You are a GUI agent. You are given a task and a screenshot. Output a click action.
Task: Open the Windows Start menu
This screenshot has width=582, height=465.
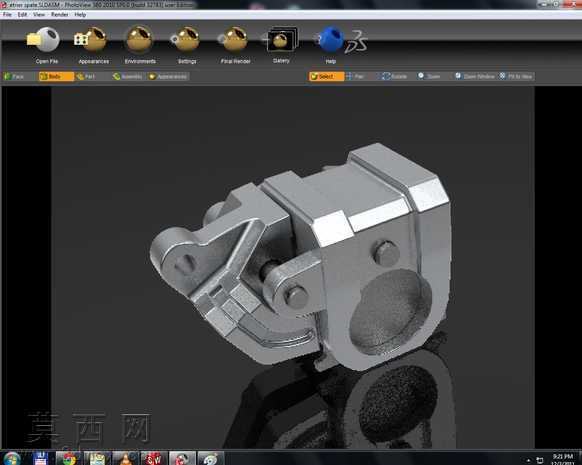[11, 459]
